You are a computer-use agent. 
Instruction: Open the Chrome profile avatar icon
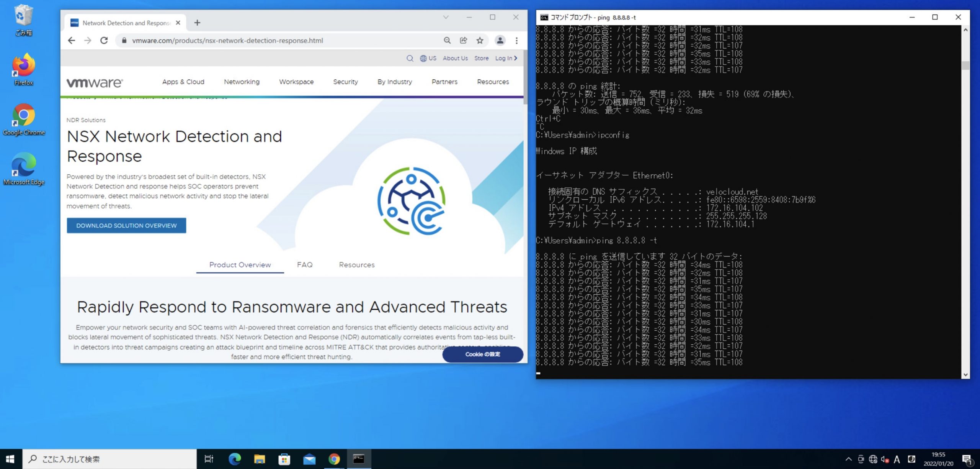(x=500, y=40)
